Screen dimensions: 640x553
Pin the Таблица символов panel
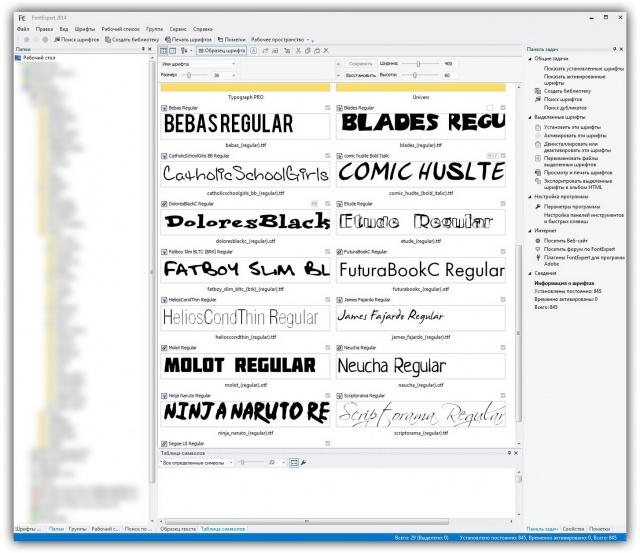(509, 453)
